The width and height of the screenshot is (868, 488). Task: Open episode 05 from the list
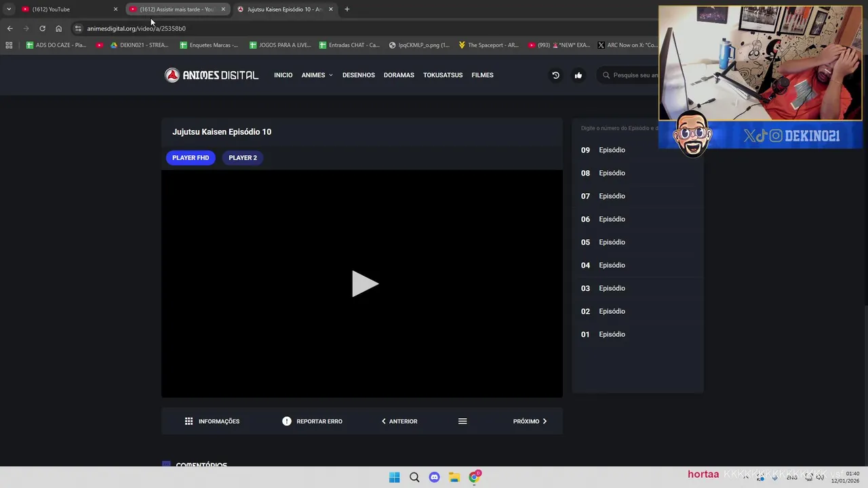pyautogui.click(x=637, y=242)
